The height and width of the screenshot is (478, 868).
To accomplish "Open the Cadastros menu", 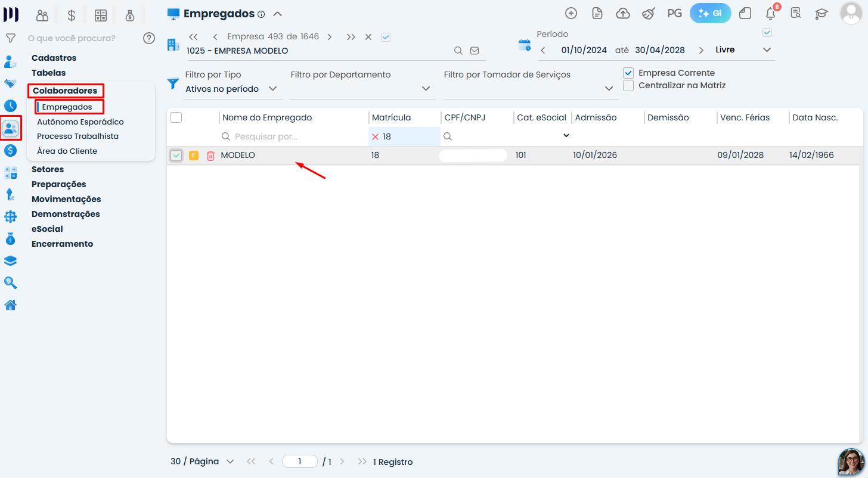I will [54, 58].
